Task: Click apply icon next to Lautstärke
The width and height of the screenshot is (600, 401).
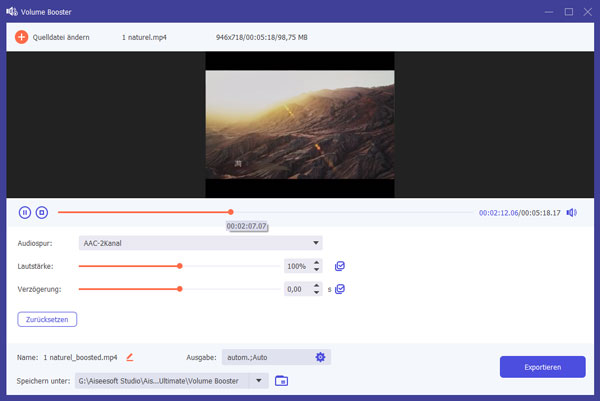Action: tap(341, 266)
